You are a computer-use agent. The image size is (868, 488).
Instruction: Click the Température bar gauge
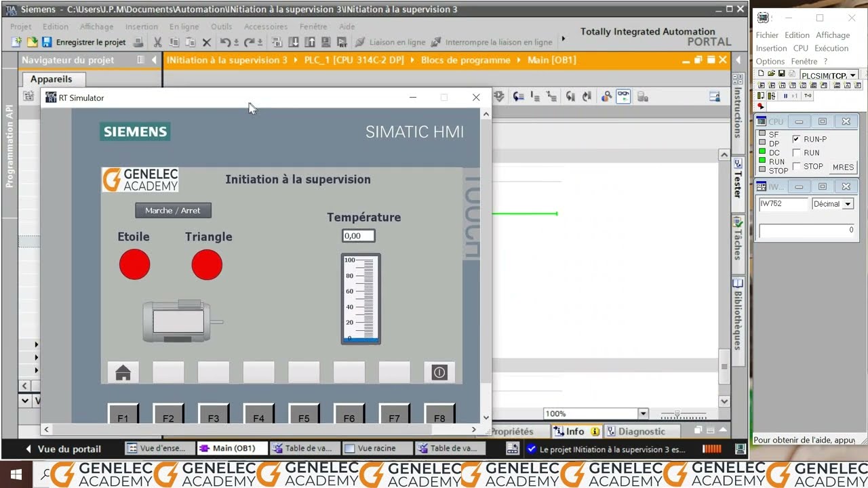pyautogui.click(x=361, y=299)
